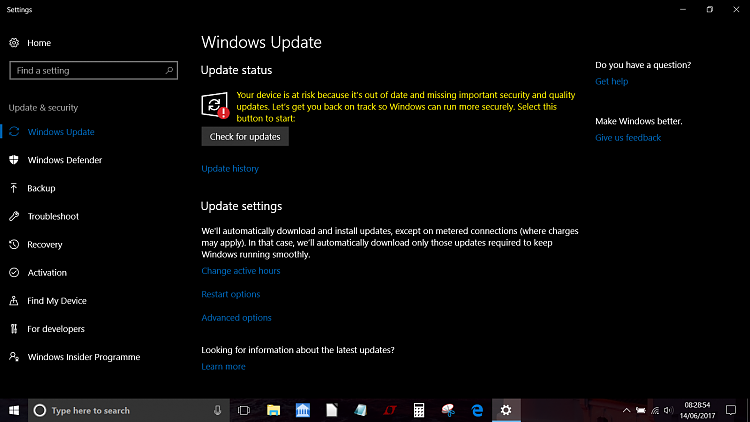Open Advanced options
Screen dimensions: 750x422
(x=236, y=318)
